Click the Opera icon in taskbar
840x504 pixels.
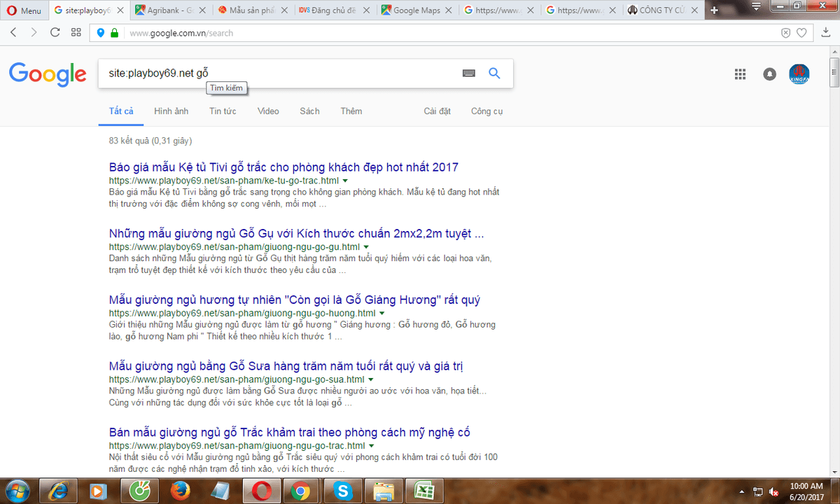coord(260,491)
